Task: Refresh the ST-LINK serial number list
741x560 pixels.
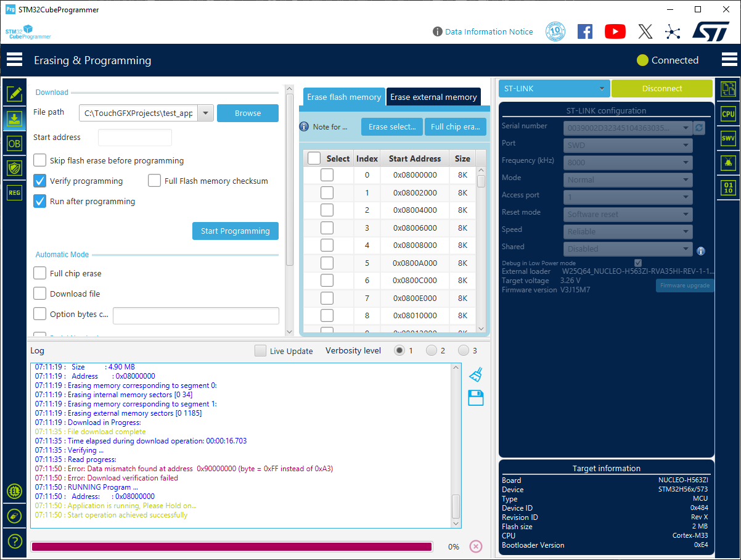Action: tap(699, 128)
